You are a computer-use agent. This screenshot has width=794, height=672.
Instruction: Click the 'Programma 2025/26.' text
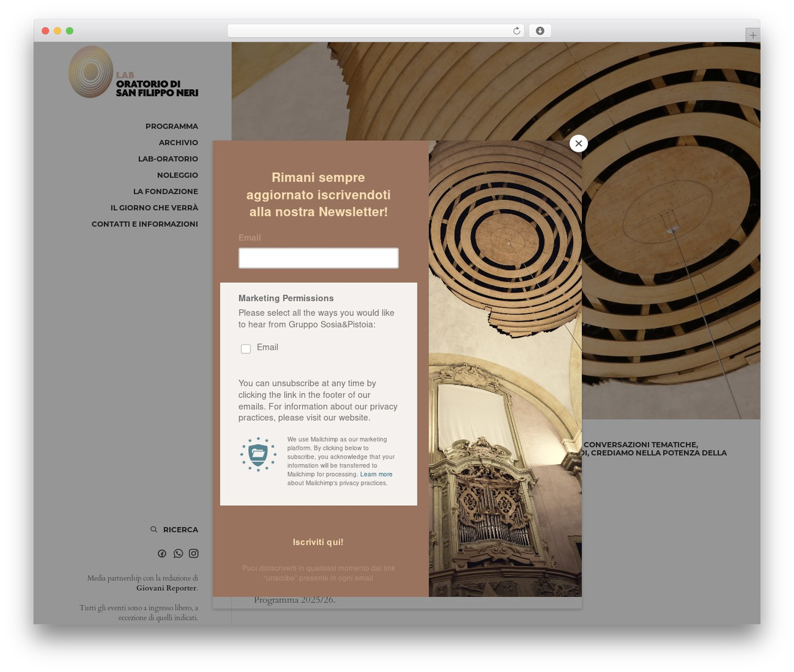click(x=295, y=599)
